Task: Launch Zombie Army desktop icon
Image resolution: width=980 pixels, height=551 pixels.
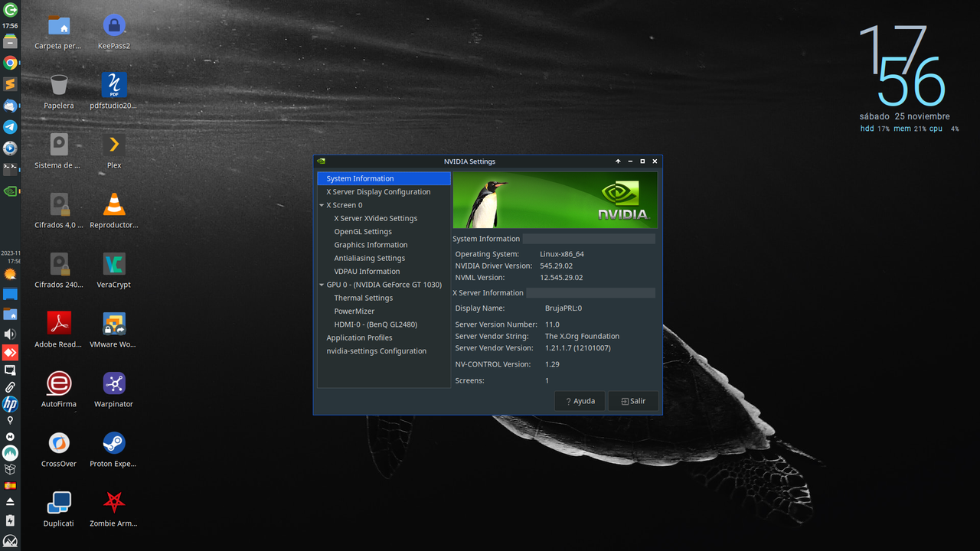Action: tap(114, 503)
